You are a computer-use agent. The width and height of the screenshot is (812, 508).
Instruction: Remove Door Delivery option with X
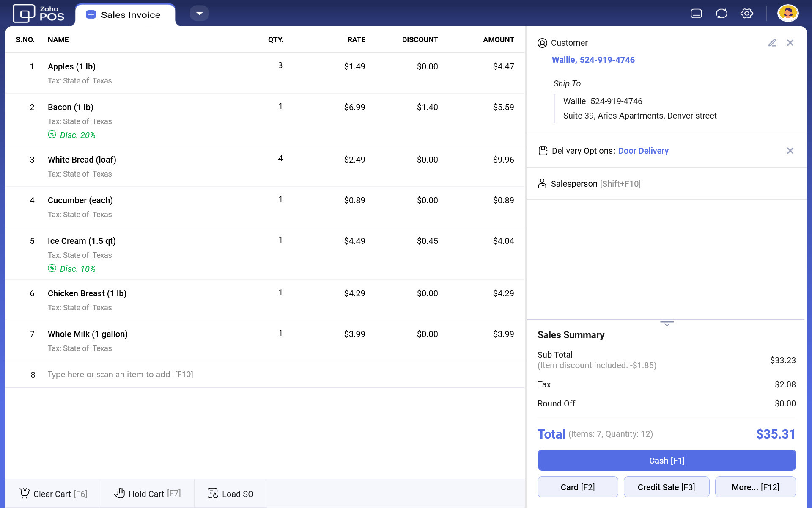coord(790,151)
